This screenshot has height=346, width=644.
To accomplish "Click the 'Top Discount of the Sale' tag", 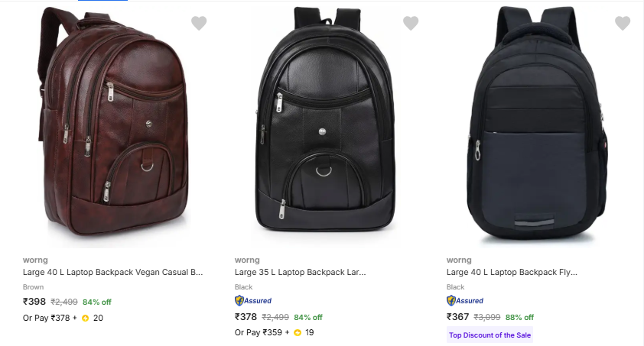I will coord(490,335).
